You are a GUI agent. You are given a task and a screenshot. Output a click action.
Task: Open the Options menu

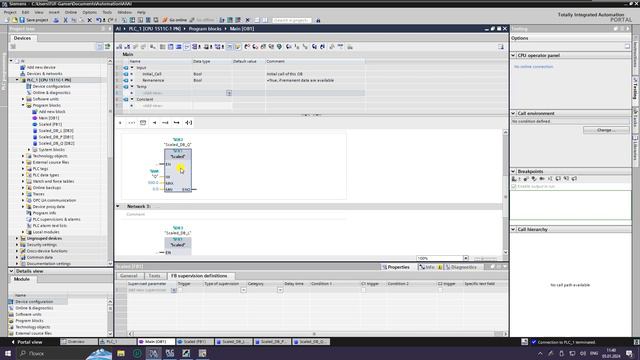click(x=89, y=12)
